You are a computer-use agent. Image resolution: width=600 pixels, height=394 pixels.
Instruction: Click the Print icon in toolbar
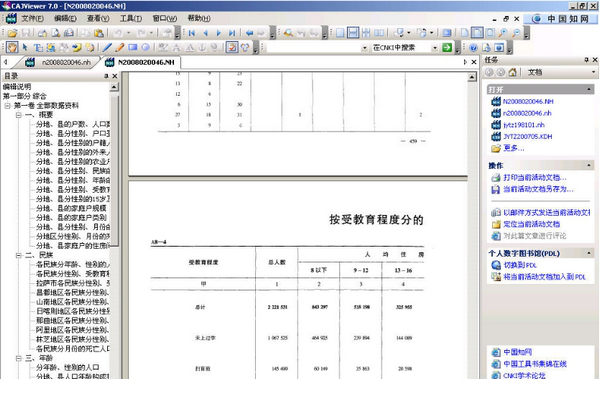click(42, 33)
